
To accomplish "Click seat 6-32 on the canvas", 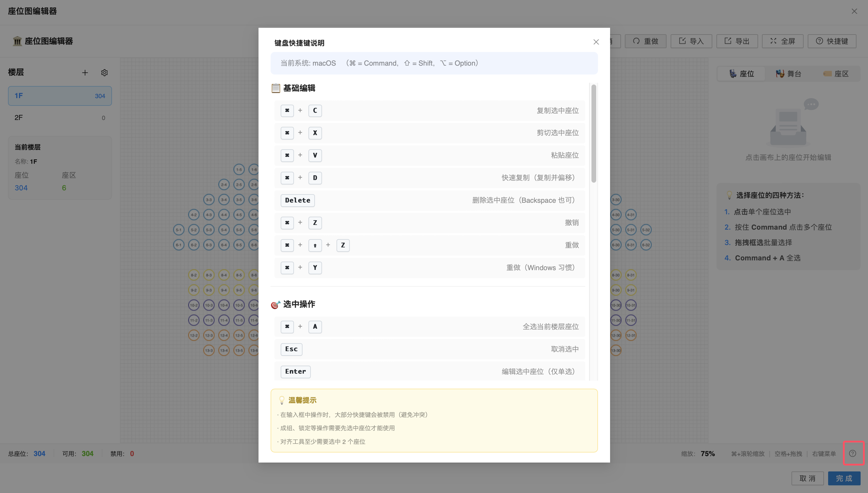I will tap(646, 245).
